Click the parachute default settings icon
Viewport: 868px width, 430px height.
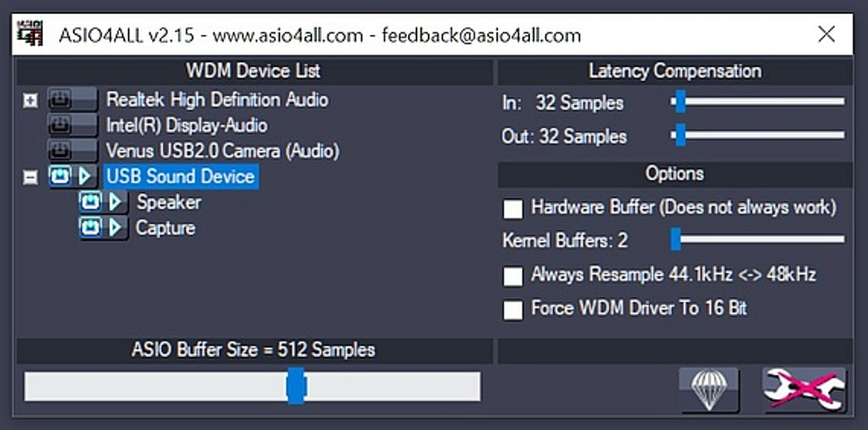(x=708, y=389)
